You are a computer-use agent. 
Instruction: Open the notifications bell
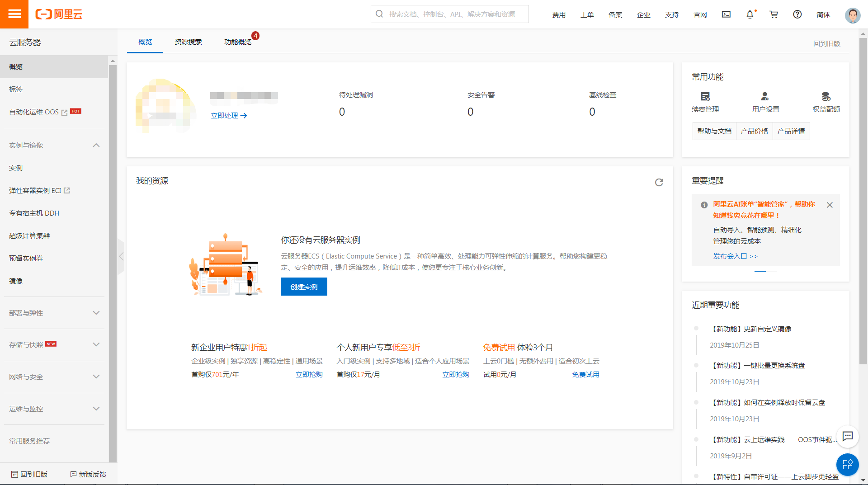[x=750, y=14]
